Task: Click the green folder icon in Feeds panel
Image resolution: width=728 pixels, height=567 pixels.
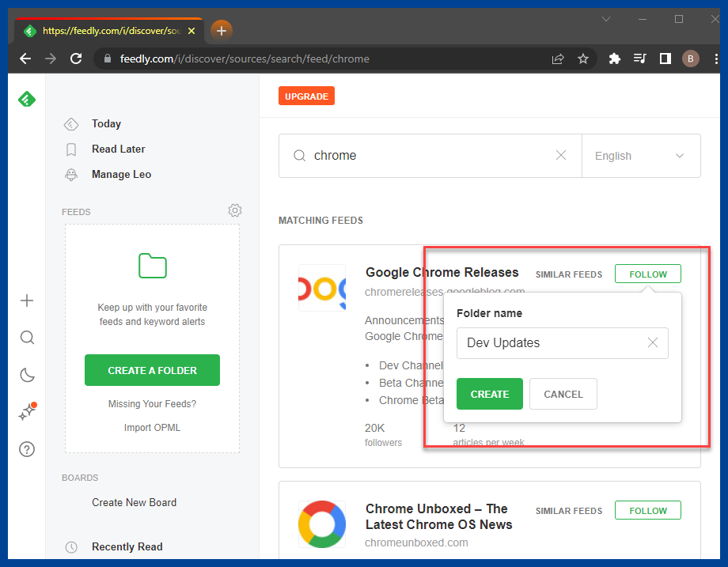Action: (x=153, y=266)
